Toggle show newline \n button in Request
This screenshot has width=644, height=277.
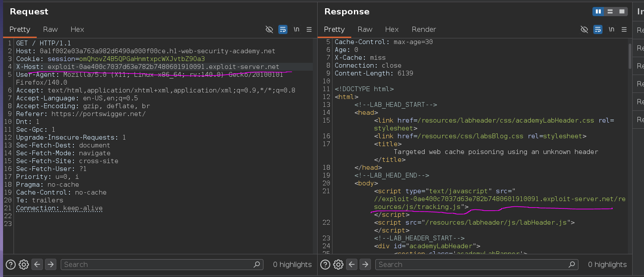point(297,29)
